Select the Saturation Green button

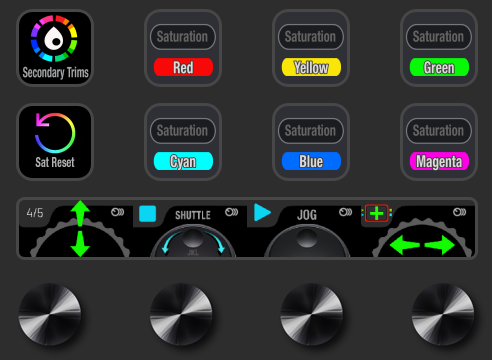coord(439,48)
